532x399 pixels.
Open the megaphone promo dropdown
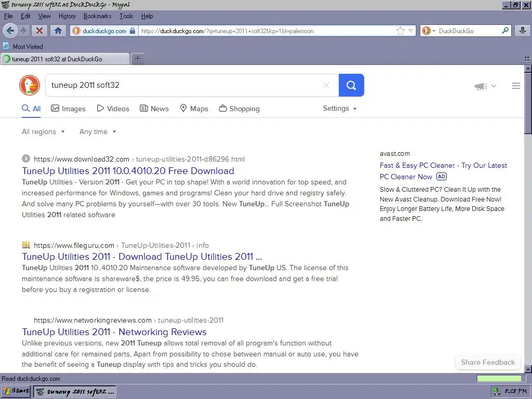point(485,86)
